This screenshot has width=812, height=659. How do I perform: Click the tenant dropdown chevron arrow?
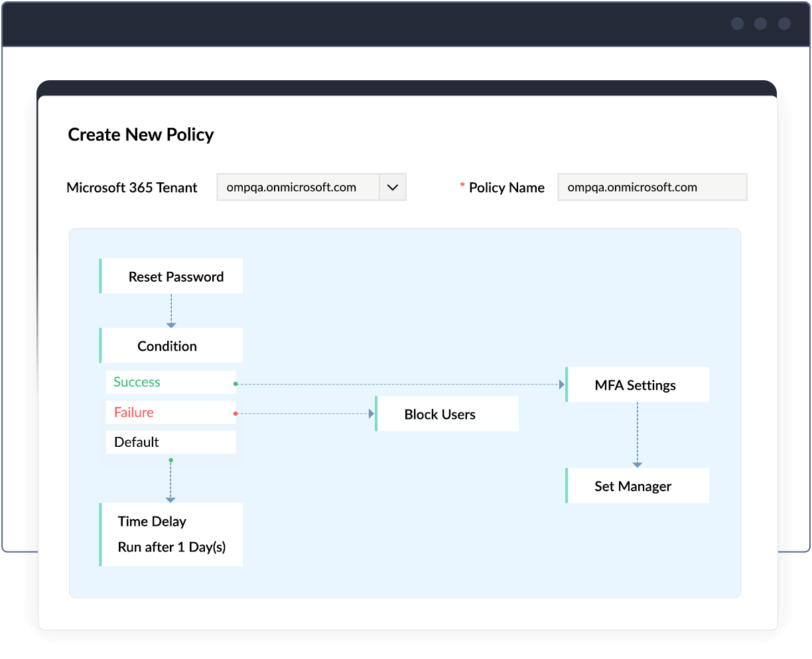tap(393, 187)
